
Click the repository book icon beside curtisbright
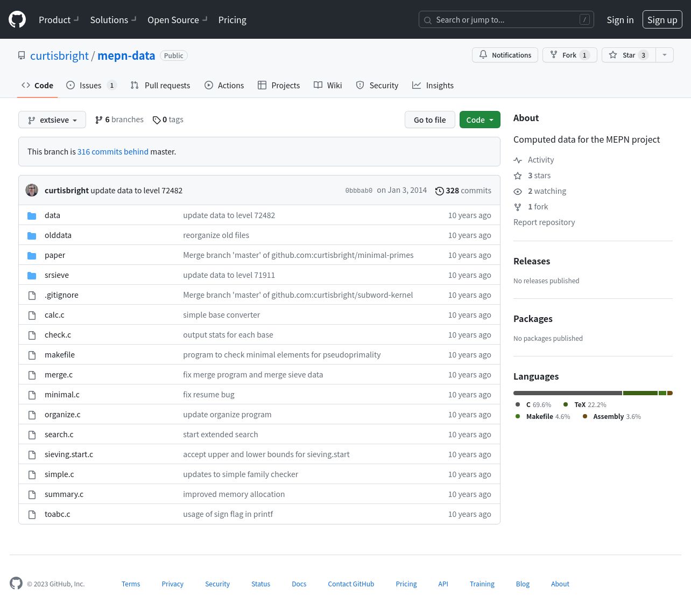(x=22, y=55)
